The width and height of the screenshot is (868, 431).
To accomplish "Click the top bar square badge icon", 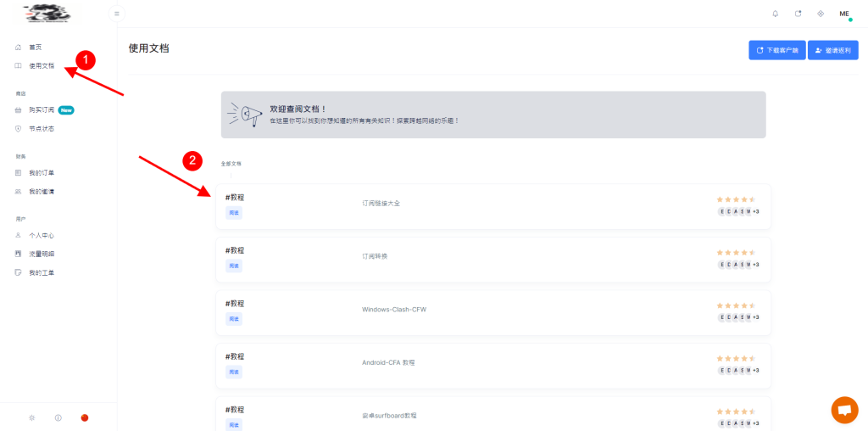I will click(798, 14).
